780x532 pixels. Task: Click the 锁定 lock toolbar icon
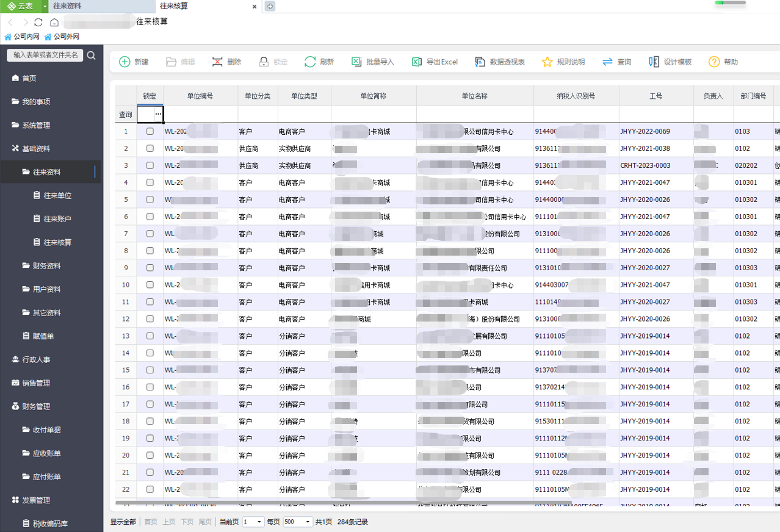coord(264,62)
